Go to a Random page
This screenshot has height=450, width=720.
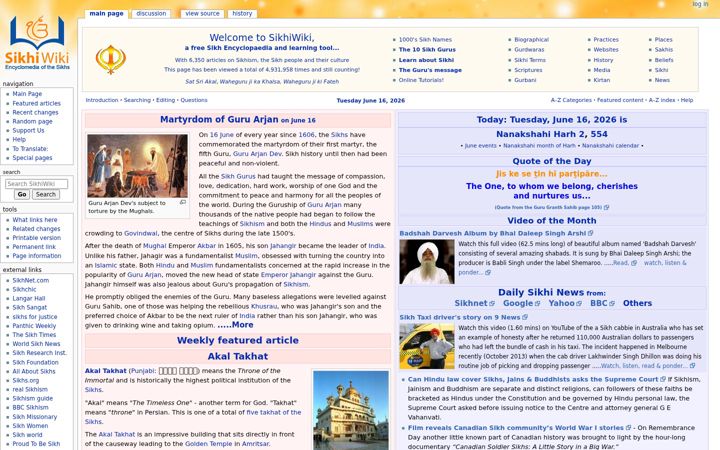tap(32, 122)
